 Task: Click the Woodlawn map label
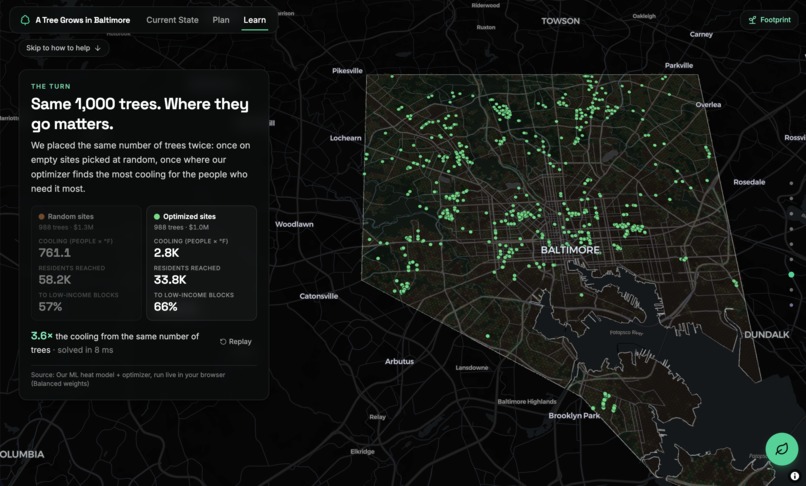point(294,224)
